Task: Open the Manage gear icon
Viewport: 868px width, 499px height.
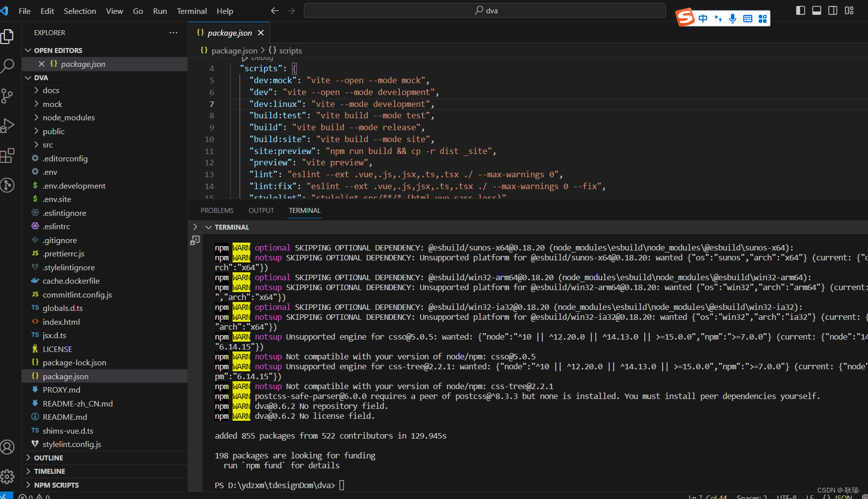Action: pyautogui.click(x=7, y=477)
